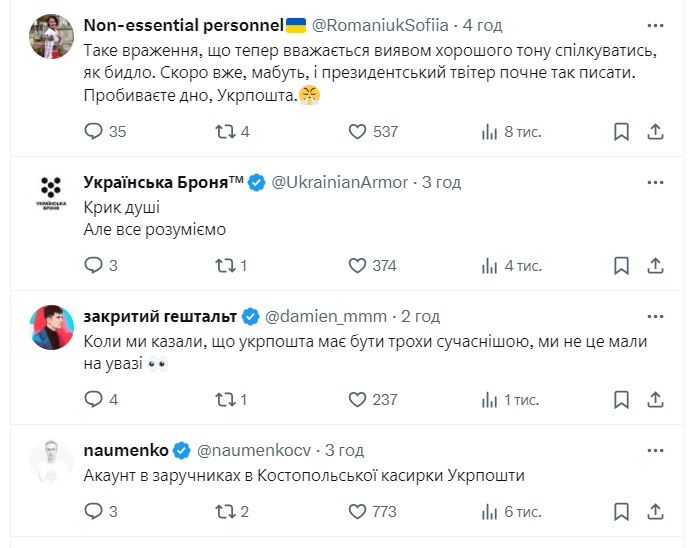The image size is (693, 548).
Task: Reply to Non-essential personnel's tweet
Action: [x=93, y=131]
